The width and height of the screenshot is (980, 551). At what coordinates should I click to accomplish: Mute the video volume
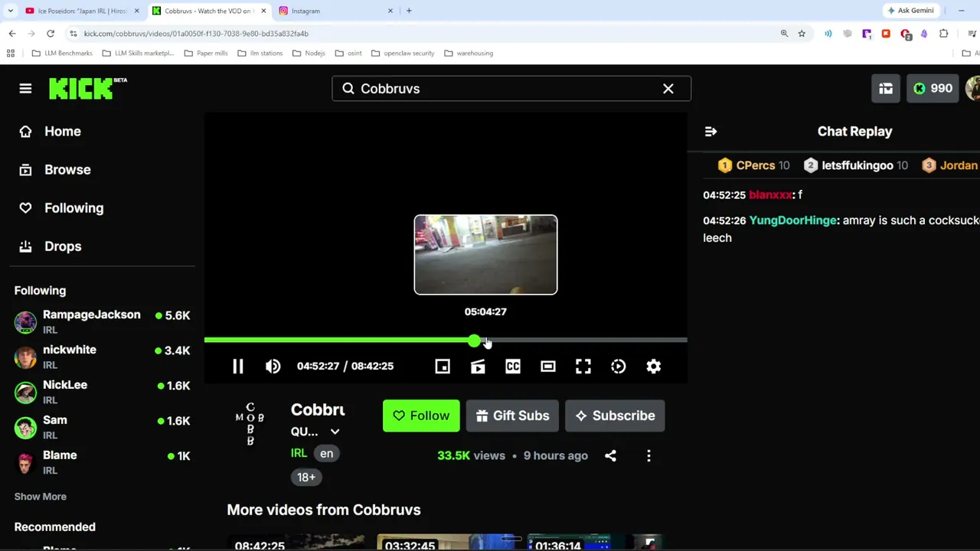pyautogui.click(x=273, y=367)
